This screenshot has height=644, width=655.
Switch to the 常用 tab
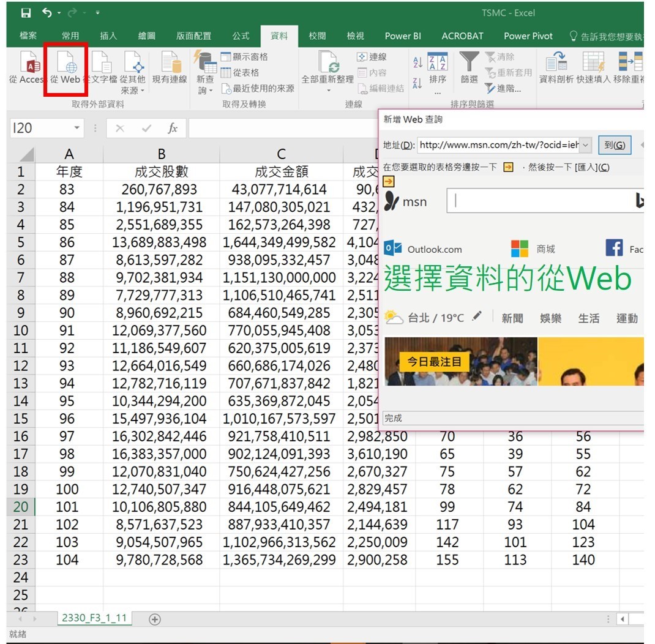pyautogui.click(x=70, y=36)
